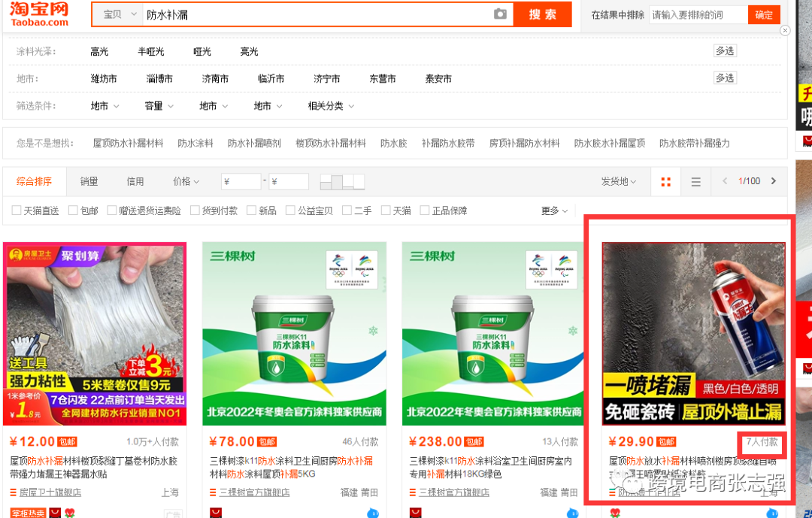The image size is (812, 518).
Task: Click 多选 for 涂料光泽 row
Action: coord(725,51)
